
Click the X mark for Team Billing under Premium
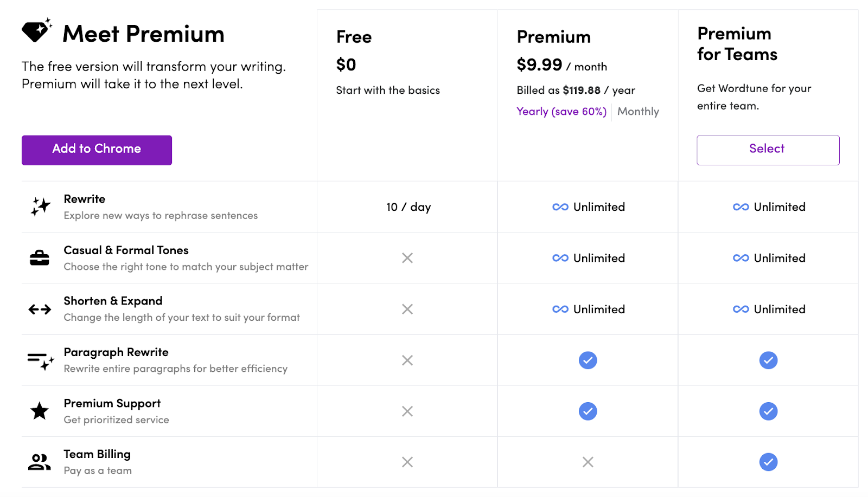588,462
